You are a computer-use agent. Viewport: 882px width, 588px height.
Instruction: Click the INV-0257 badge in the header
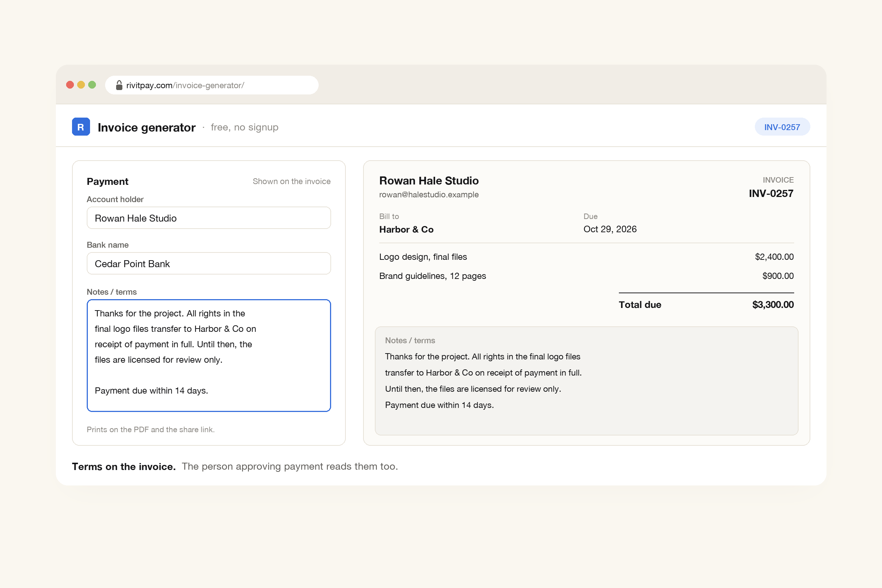pos(782,127)
